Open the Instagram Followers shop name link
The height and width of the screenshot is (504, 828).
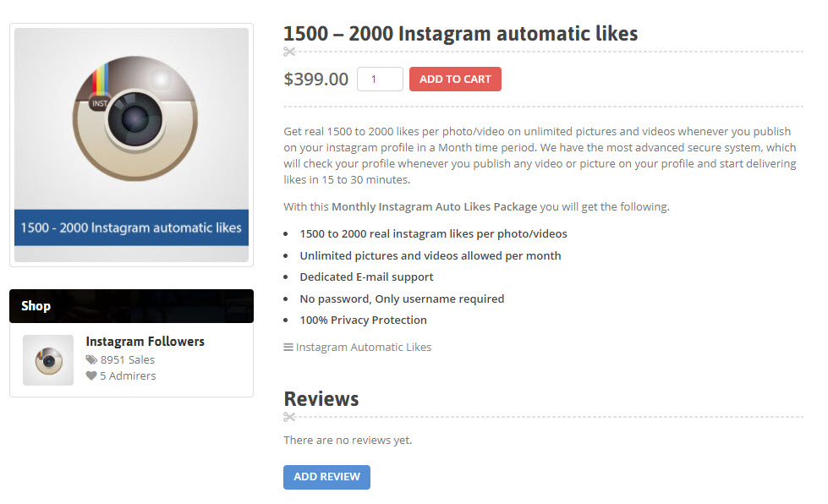tap(145, 342)
